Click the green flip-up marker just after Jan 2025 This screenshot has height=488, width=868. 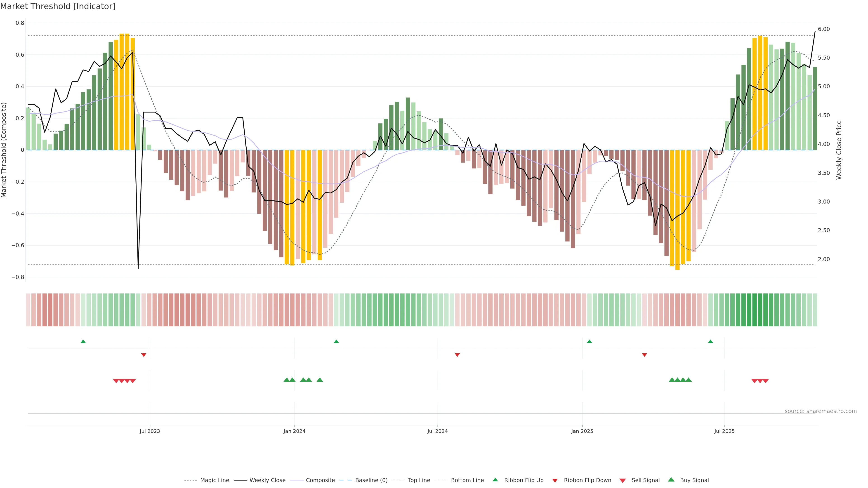click(589, 342)
